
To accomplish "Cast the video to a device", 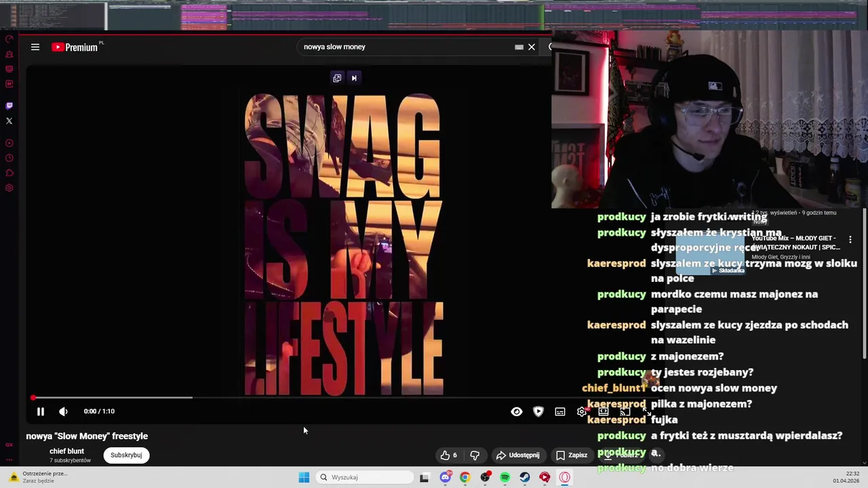I will (625, 411).
